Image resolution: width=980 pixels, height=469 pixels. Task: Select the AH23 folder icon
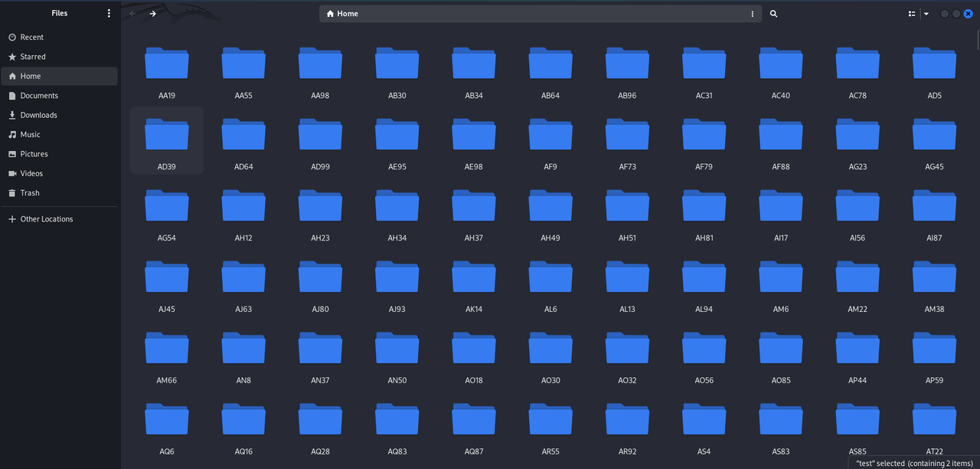[x=320, y=205]
